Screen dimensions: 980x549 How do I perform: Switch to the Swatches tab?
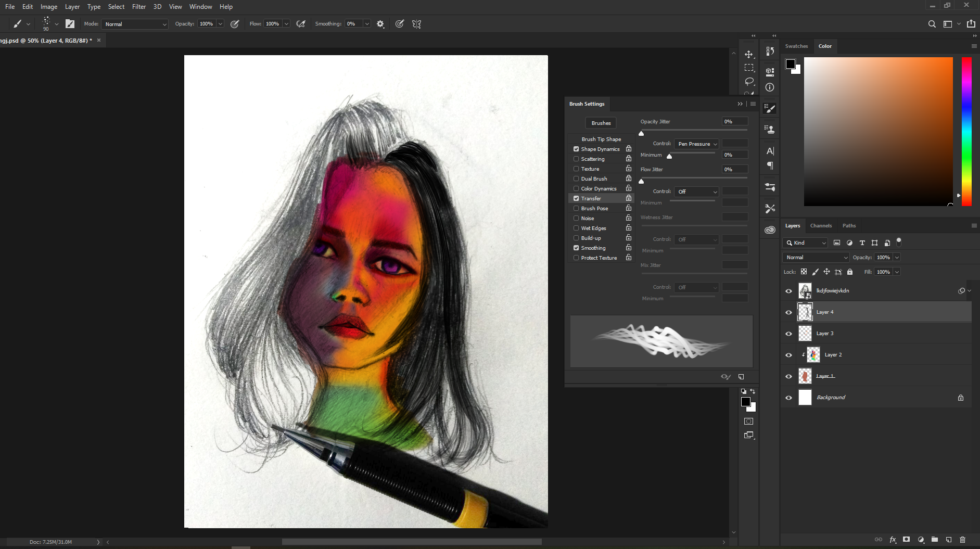tap(796, 46)
